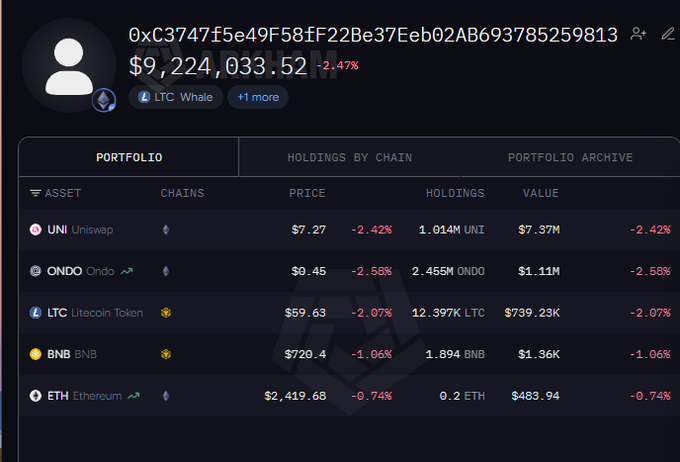Click the -2.47% total change value
The image size is (680, 462).
point(337,66)
